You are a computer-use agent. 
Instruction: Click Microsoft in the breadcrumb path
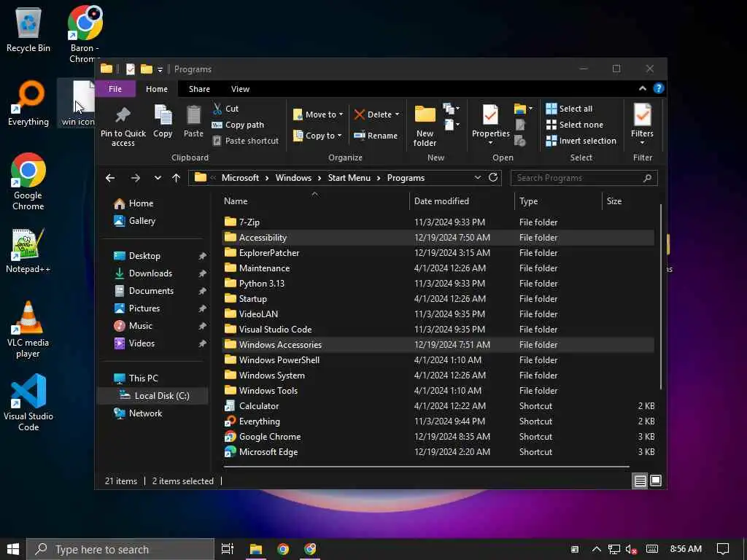tap(240, 178)
